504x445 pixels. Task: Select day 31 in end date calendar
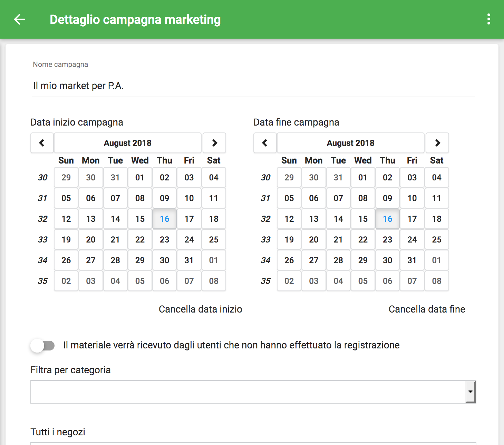click(x=412, y=260)
